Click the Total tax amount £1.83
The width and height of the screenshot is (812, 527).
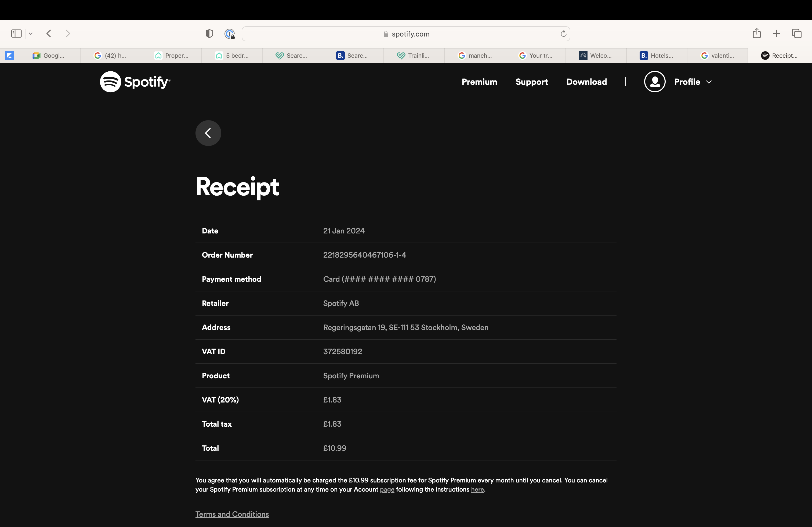coord(332,424)
